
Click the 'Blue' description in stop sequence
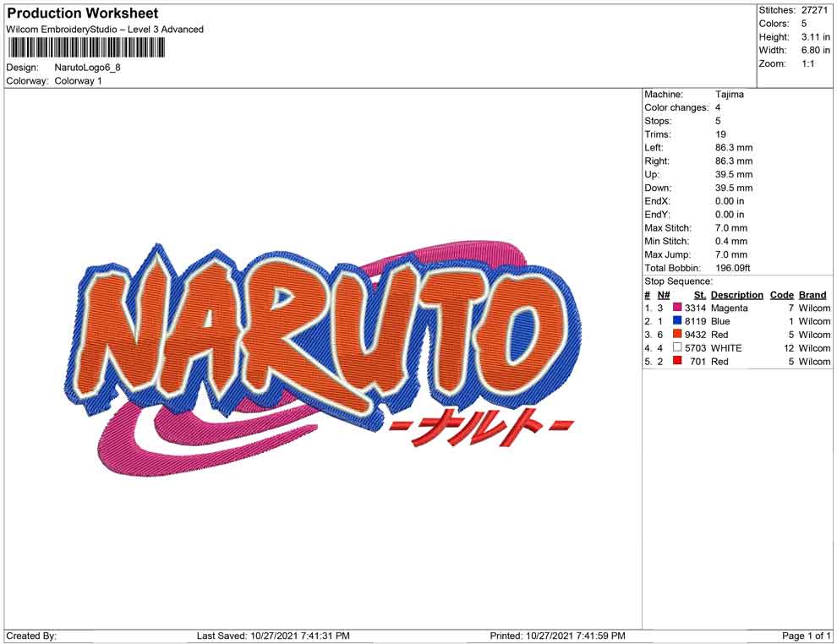coord(720,321)
